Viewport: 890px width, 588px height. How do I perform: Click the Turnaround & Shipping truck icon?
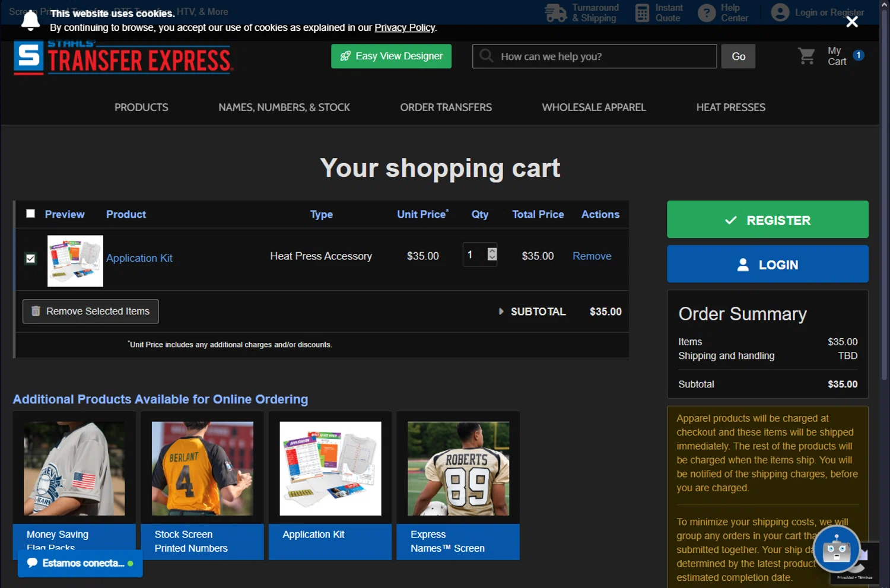pos(556,12)
